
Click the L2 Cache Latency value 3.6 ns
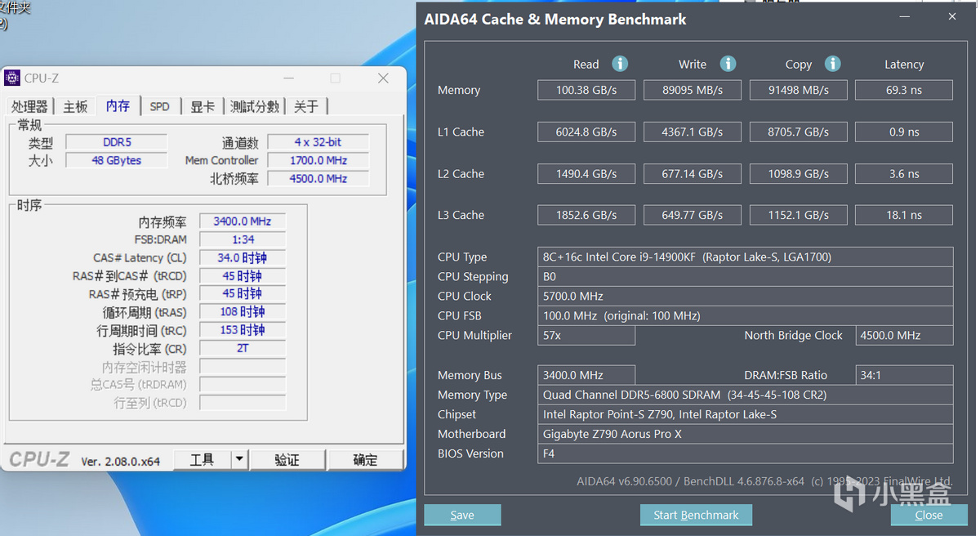[904, 173]
